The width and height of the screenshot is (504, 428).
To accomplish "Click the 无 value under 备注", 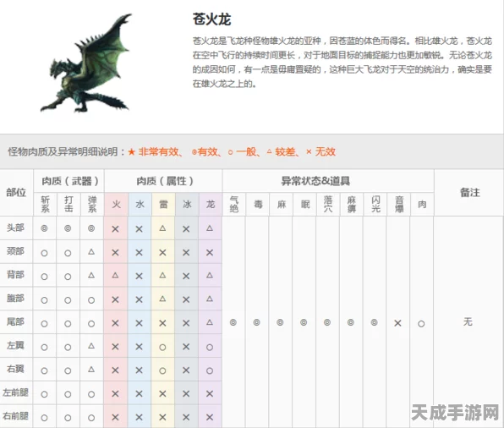I will [x=468, y=321].
